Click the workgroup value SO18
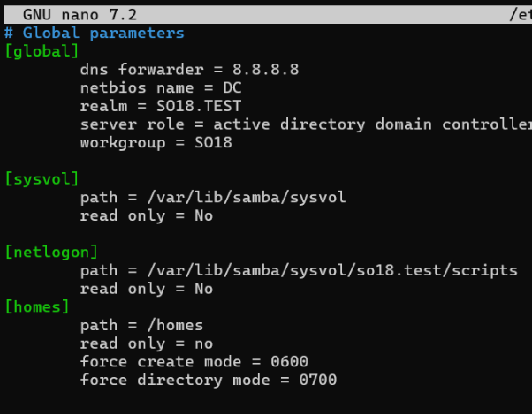 click(x=213, y=142)
